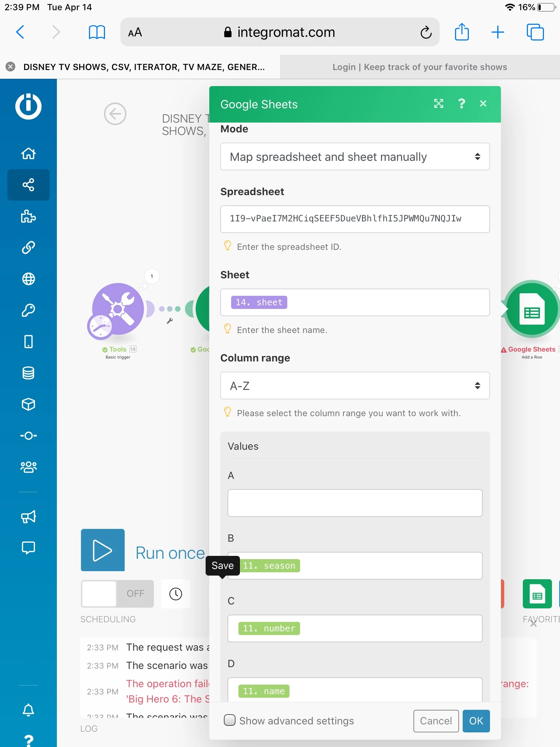The height and width of the screenshot is (747, 560).
Task: Open Data structures cube icon
Action: click(28, 405)
